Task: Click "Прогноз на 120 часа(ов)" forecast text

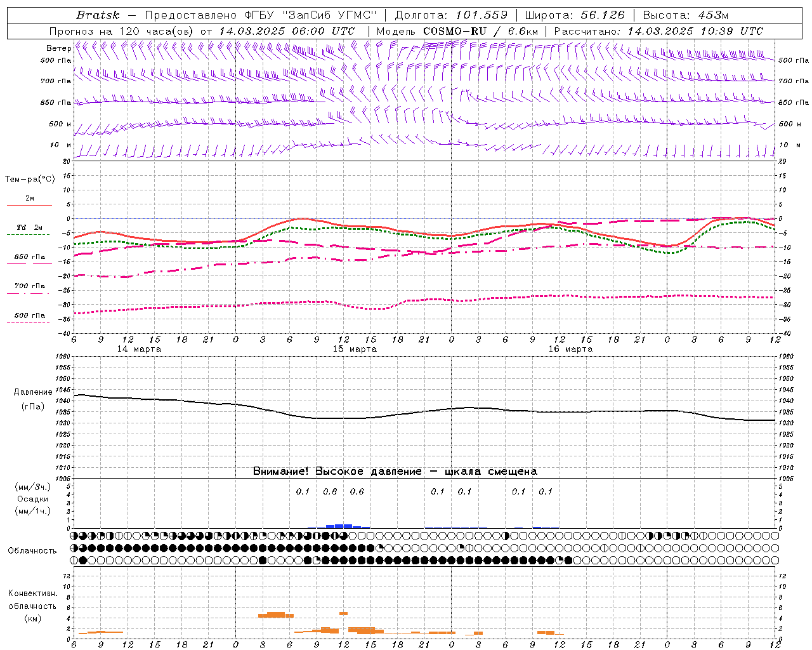Action: (x=122, y=31)
